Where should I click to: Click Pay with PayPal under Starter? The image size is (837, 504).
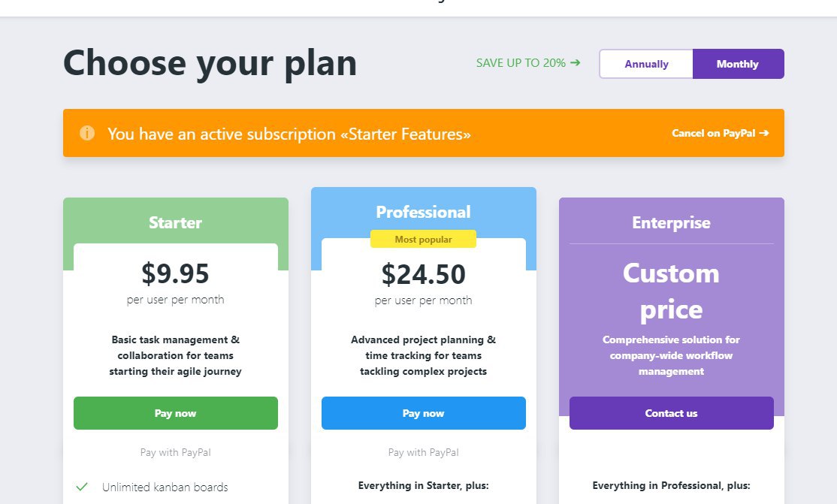[176, 452]
